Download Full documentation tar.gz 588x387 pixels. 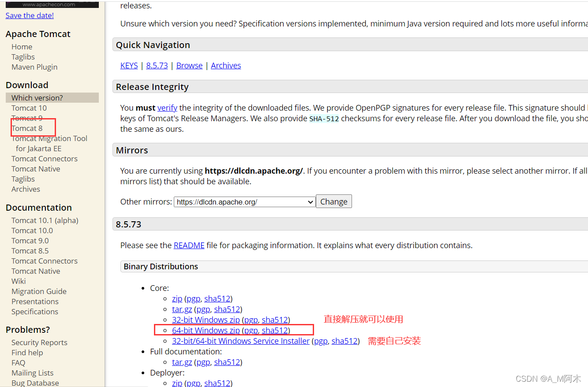pos(182,362)
